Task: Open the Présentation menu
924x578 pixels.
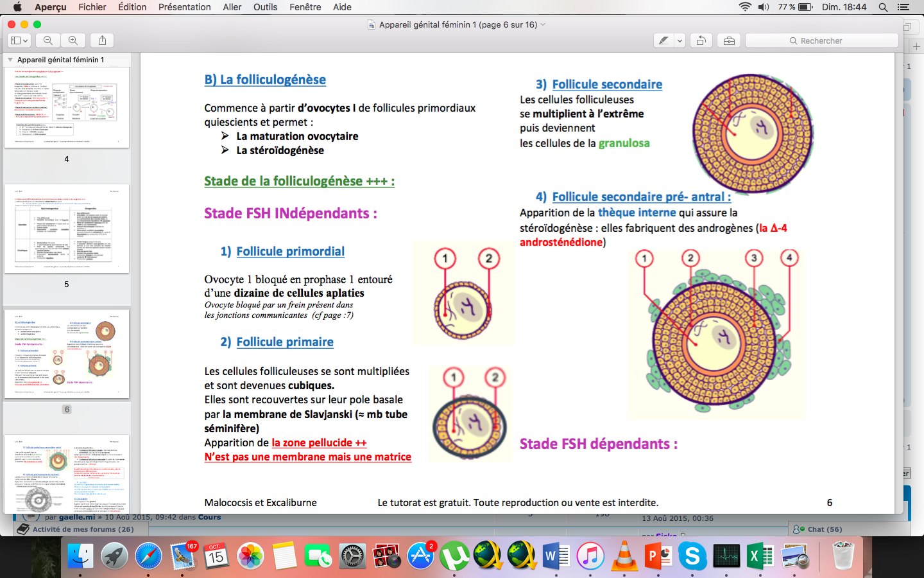Action: click(184, 7)
